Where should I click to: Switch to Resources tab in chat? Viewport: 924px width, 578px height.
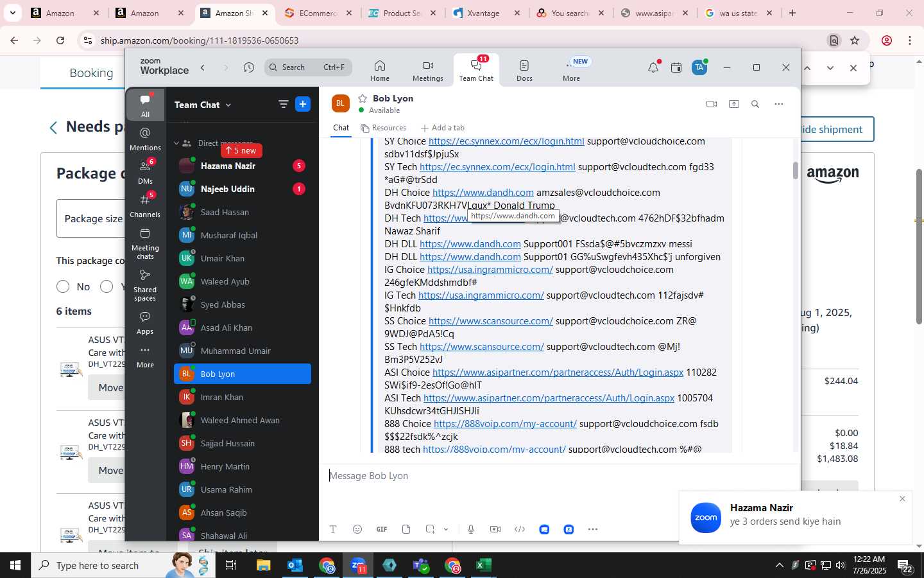tap(383, 128)
